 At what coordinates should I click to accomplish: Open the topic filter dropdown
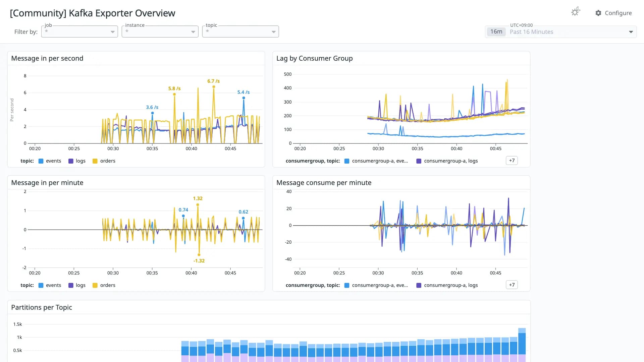click(240, 32)
